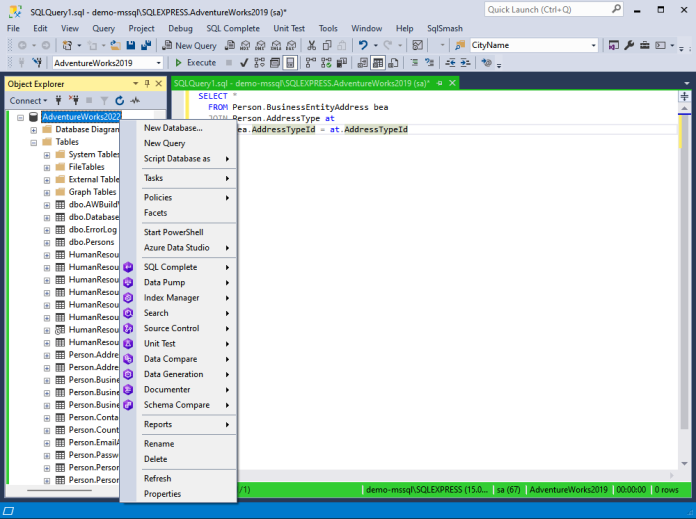696x519 pixels.
Task: Expand the dbo.Persons table node
Action: (47, 243)
